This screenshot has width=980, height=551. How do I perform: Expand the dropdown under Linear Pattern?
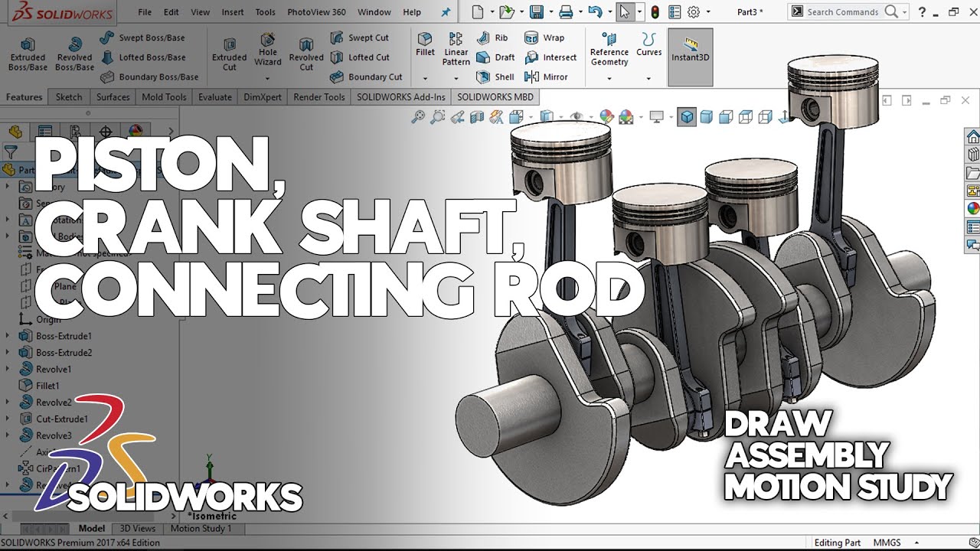pyautogui.click(x=456, y=78)
